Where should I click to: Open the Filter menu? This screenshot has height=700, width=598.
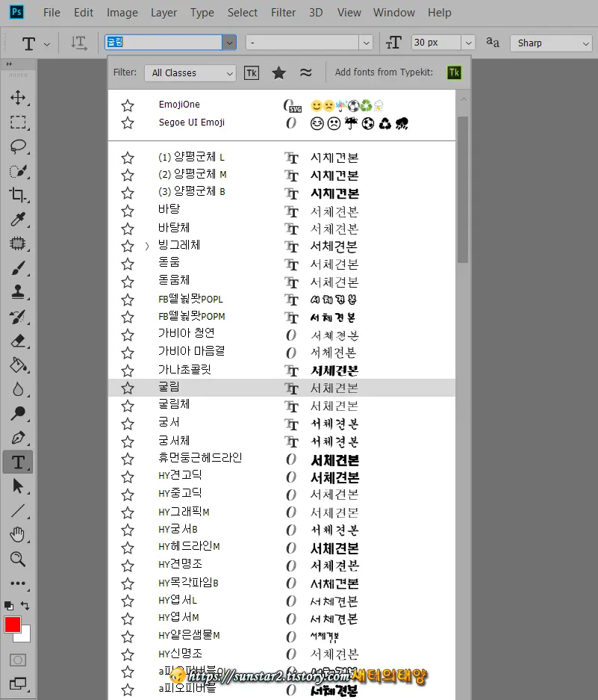coord(283,13)
